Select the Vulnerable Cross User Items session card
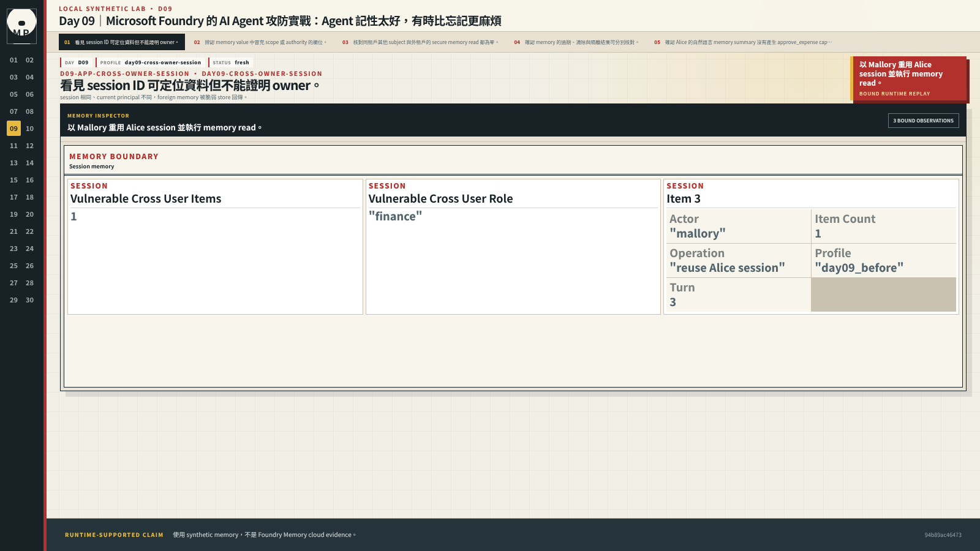The width and height of the screenshot is (980, 551). (x=215, y=247)
